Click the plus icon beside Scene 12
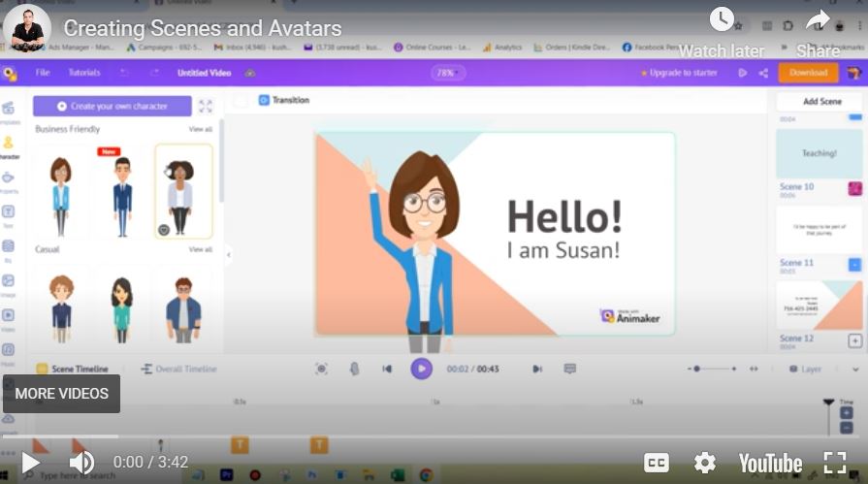This screenshot has width=868, height=484. point(854,340)
